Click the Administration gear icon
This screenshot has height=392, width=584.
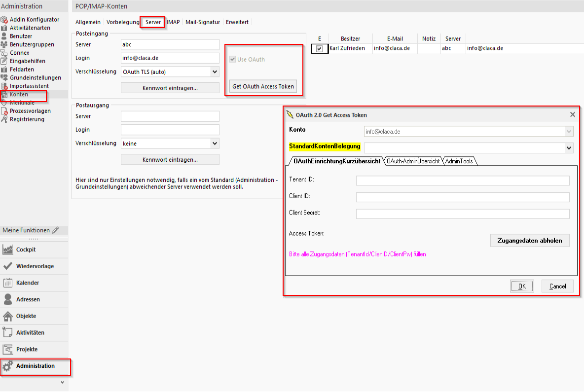pos(7,366)
